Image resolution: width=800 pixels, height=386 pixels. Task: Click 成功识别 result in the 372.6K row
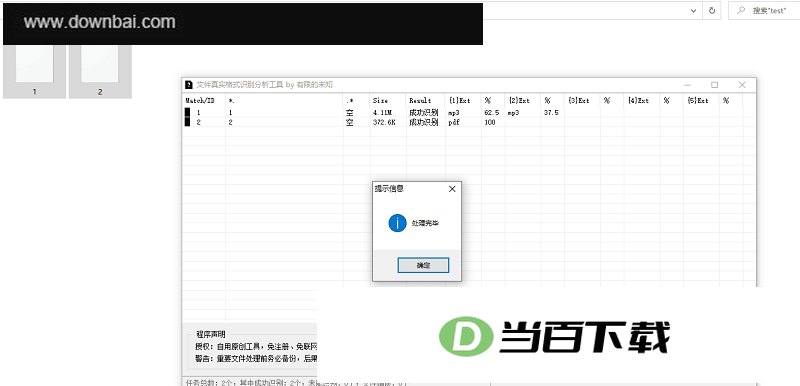pos(423,122)
